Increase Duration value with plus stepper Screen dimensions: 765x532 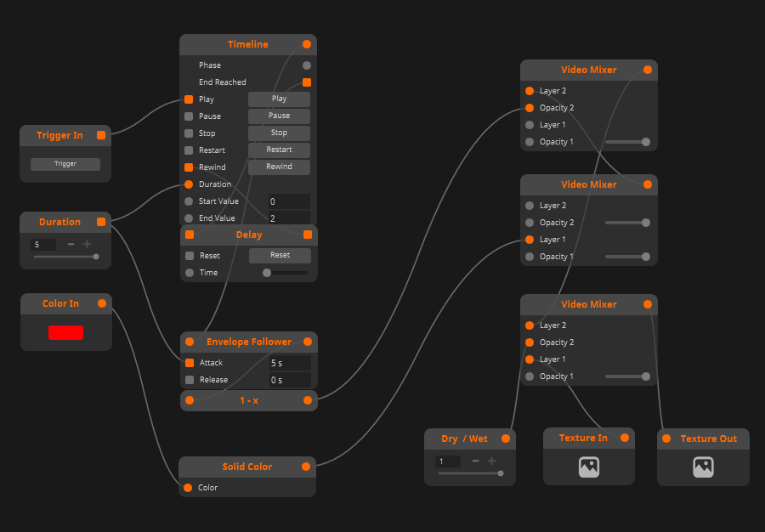[x=87, y=245]
